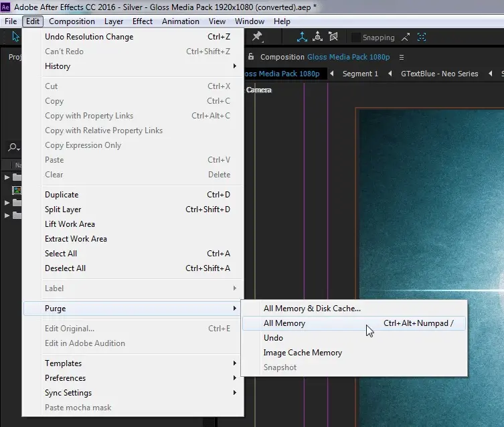Click Gloss Media Pack 1080p composition name

pos(348,57)
